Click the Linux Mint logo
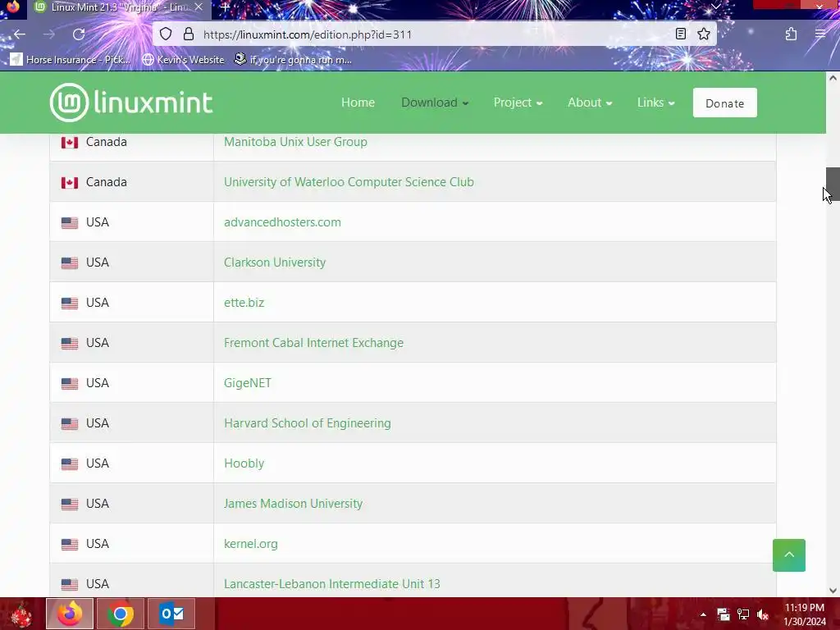The width and height of the screenshot is (840, 630). (131, 103)
